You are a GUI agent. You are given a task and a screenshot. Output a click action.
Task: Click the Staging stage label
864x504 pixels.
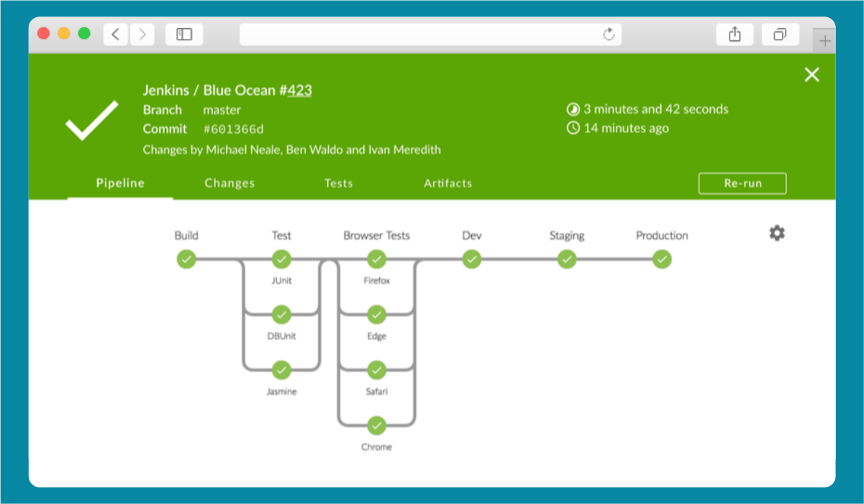pos(567,236)
